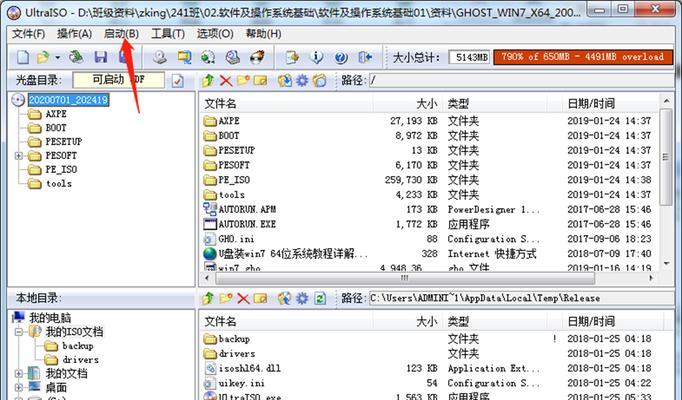Click the Extract icon in disc pane toolbar
Image resolution: width=682 pixels, height=400 pixels.
click(285, 80)
